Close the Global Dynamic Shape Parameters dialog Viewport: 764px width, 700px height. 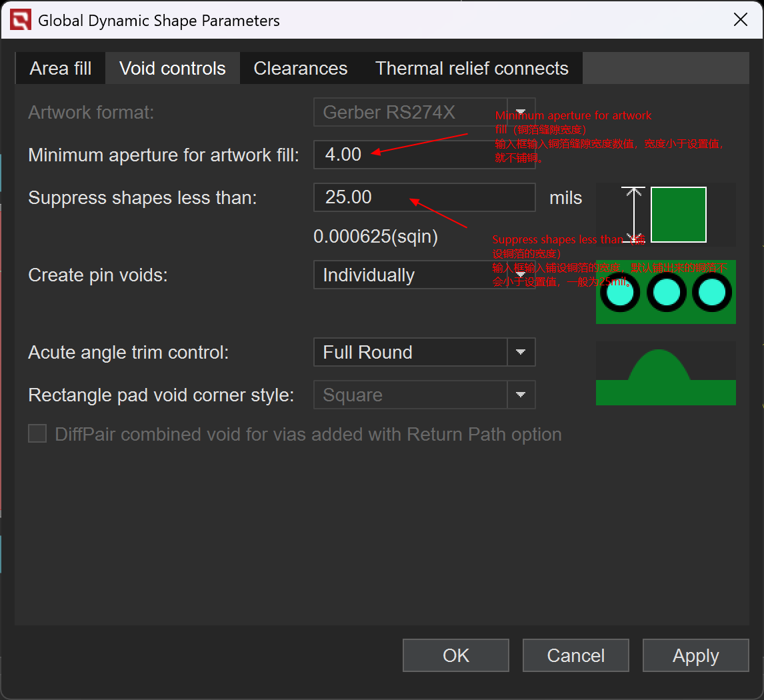point(740,20)
